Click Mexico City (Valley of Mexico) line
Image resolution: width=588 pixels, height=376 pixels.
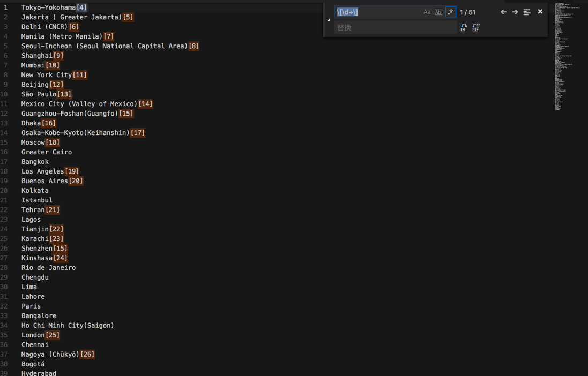(x=79, y=104)
